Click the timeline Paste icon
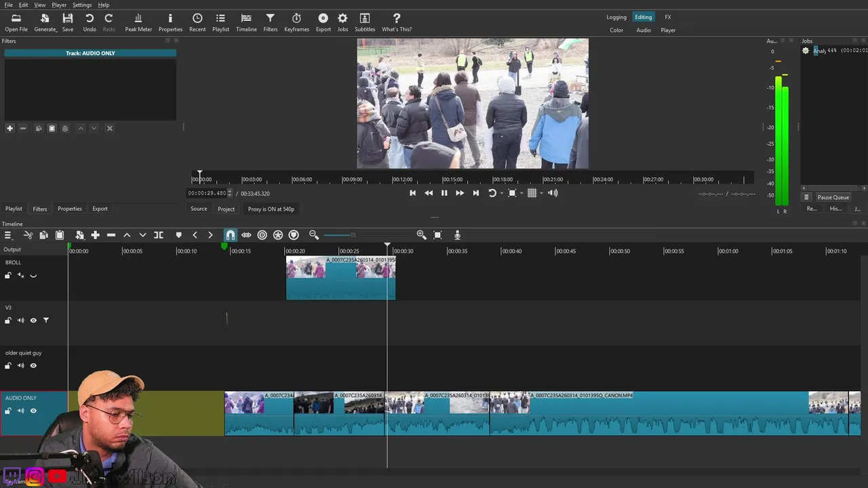Image resolution: width=868 pixels, height=488 pixels. point(60,235)
